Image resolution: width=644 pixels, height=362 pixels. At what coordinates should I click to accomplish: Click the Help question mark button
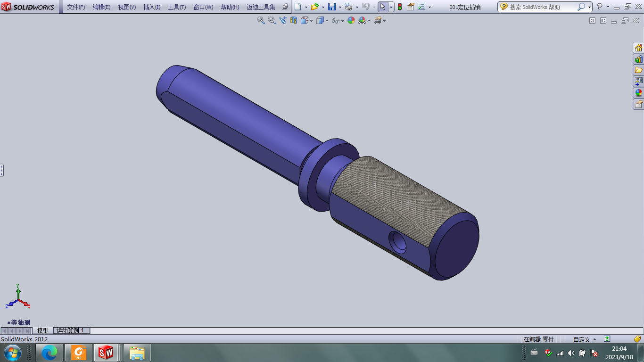point(599,7)
